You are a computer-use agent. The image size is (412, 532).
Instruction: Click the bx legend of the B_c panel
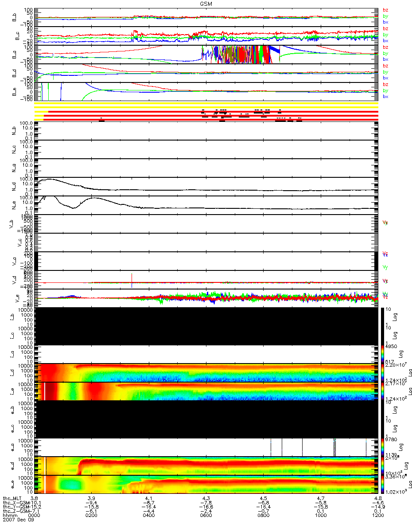coord(385,40)
